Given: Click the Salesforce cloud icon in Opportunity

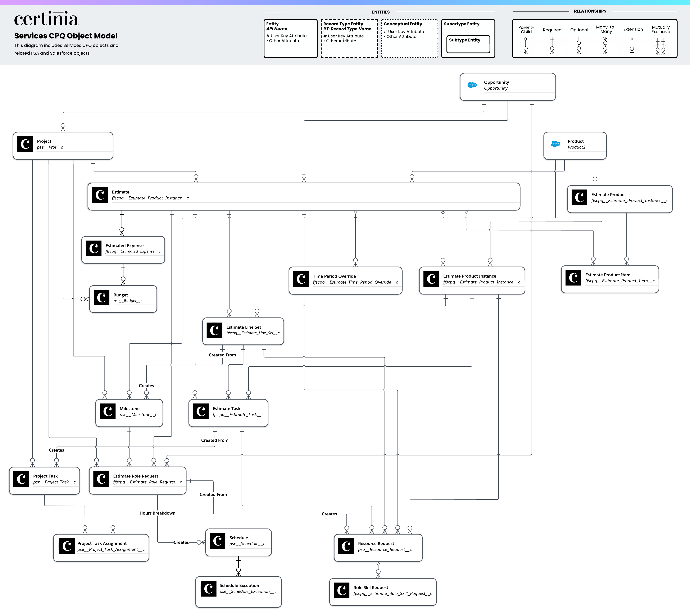Looking at the screenshot, I should click(x=472, y=85).
